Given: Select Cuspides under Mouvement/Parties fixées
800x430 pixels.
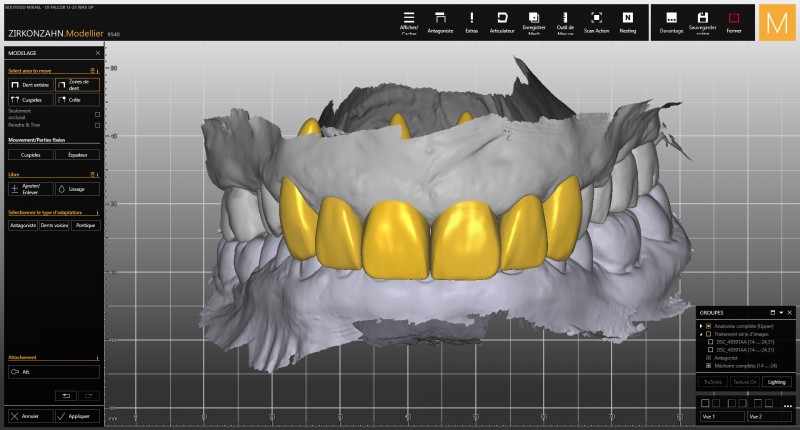Looking at the screenshot, I should pyautogui.click(x=31, y=155).
